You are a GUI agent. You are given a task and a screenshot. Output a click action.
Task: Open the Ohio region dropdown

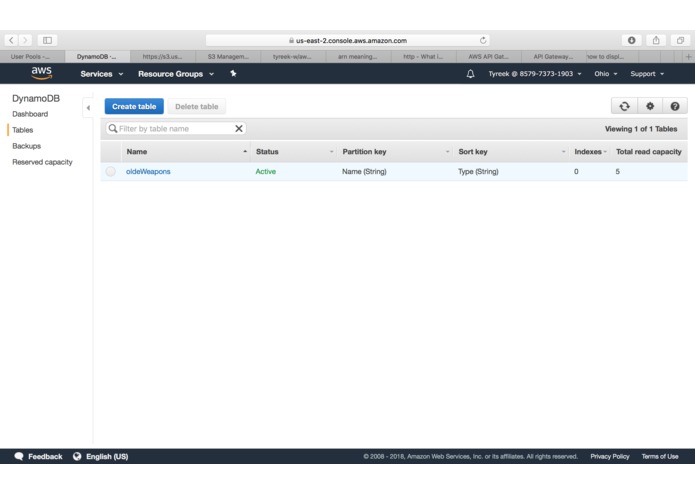click(x=605, y=74)
